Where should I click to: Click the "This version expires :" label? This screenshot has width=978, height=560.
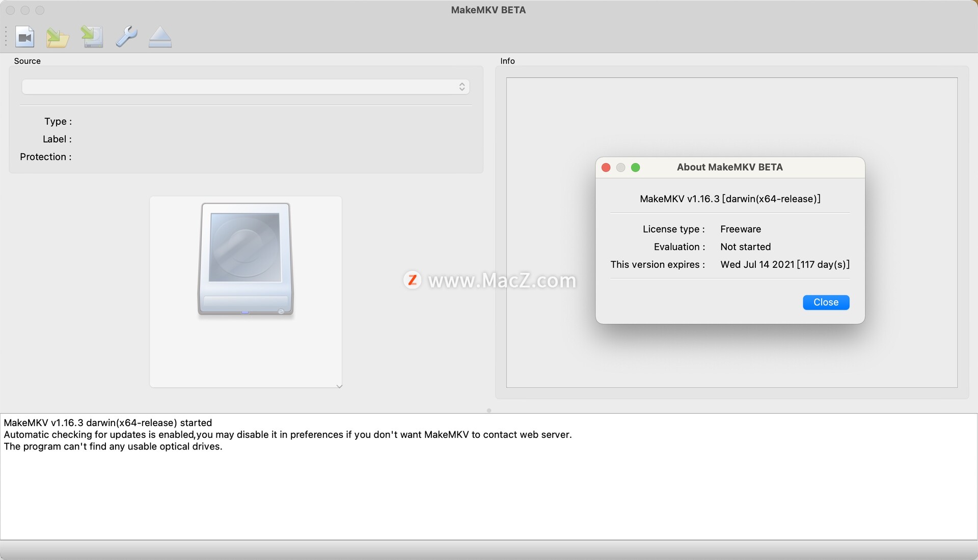click(658, 265)
